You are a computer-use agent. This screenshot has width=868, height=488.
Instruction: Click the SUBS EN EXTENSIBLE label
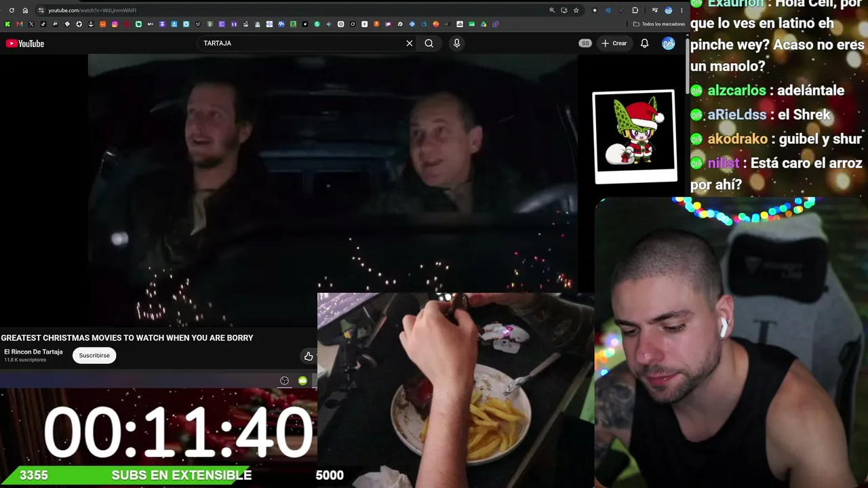tap(181, 475)
